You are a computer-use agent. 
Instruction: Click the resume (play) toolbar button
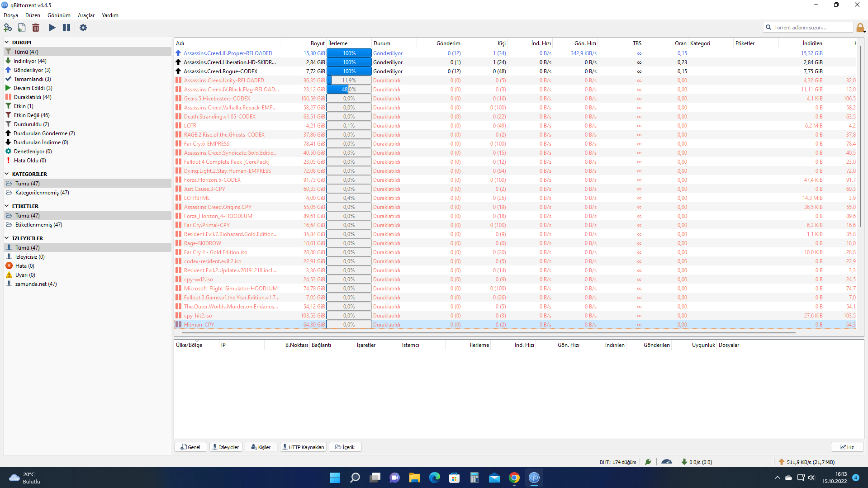coord(52,28)
